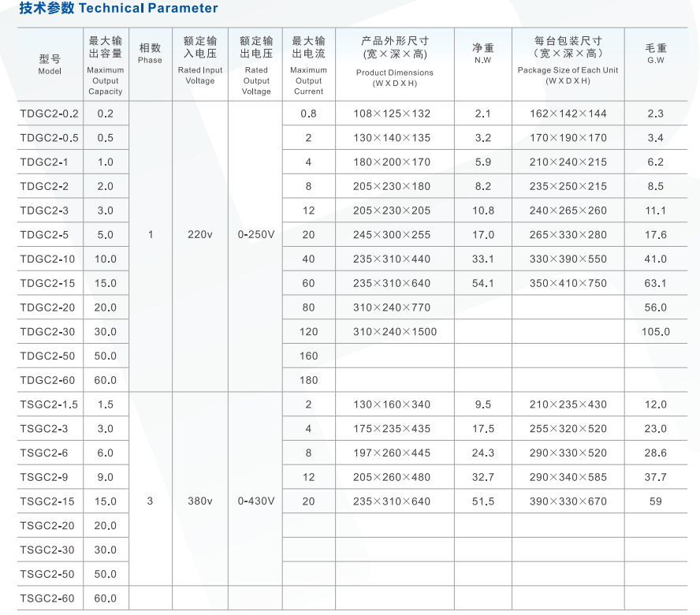The image size is (700, 615).
Task: Select dimensions '245×300×255'
Action: click(392, 234)
